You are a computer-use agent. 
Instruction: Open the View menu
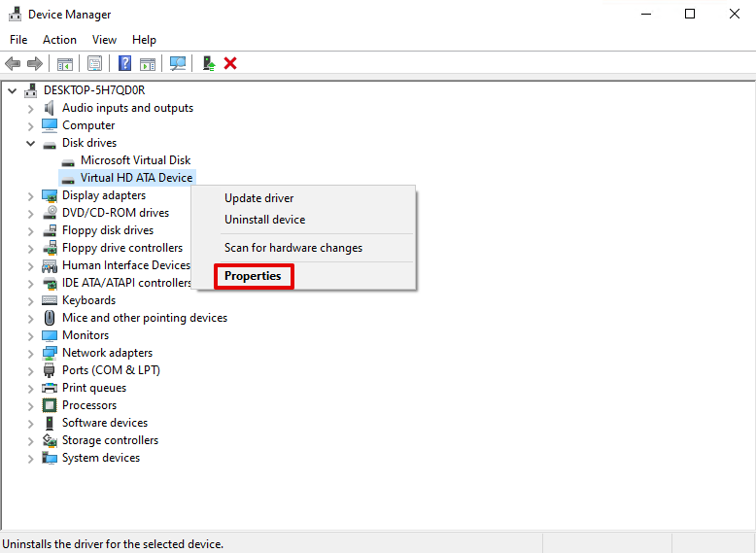pyautogui.click(x=104, y=40)
